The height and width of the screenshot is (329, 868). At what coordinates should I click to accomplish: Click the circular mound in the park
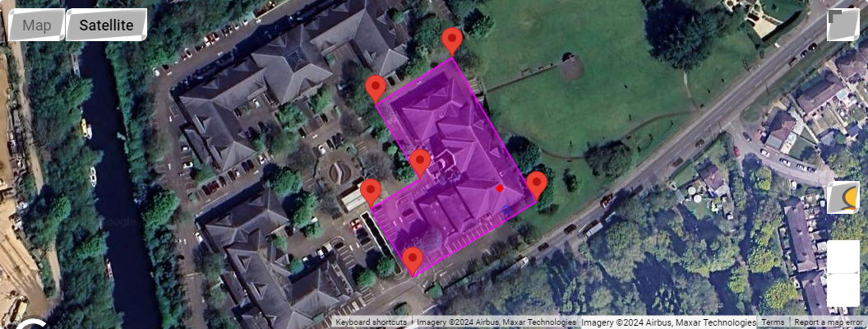[x=571, y=67]
